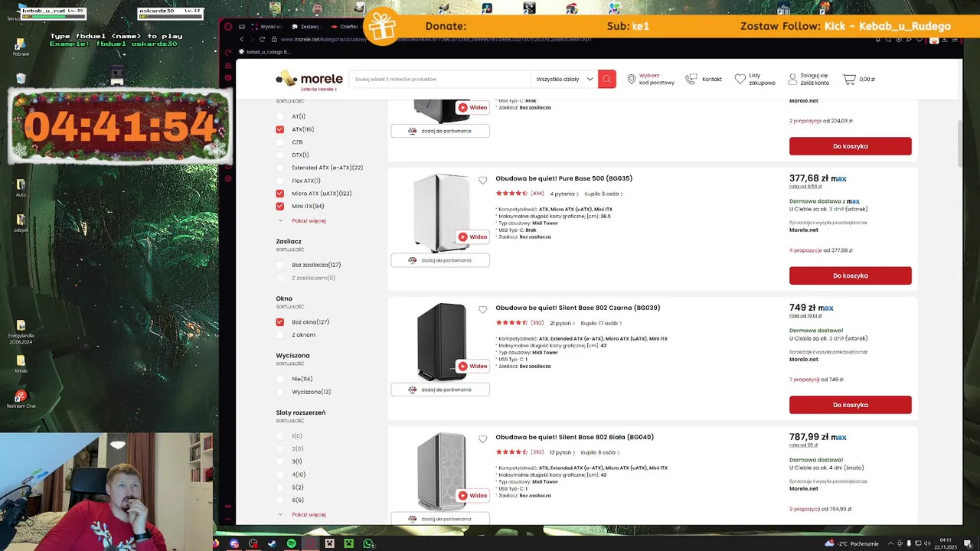Add Pure Base 500 to cart with Do koszyka
Image resolution: width=980 pixels, height=551 pixels.
click(x=850, y=275)
